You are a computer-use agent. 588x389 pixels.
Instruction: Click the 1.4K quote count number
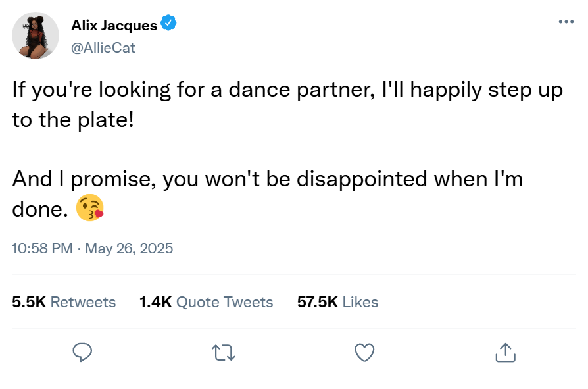(155, 302)
